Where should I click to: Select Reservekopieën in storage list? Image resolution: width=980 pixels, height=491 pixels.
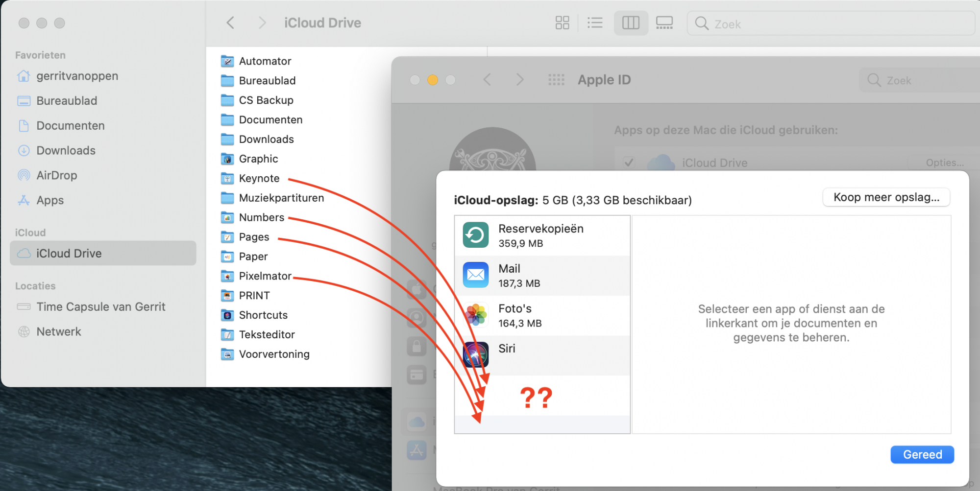point(542,235)
